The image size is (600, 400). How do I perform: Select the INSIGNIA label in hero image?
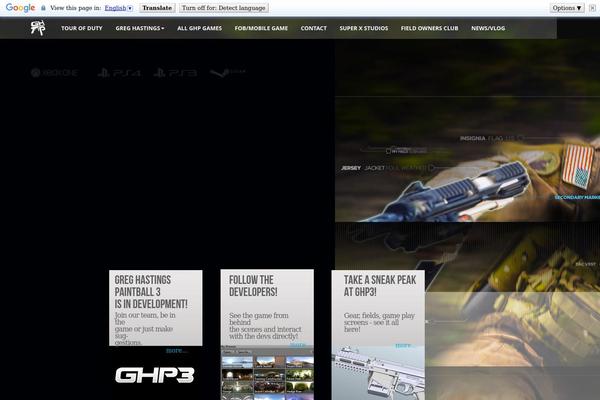(473, 138)
